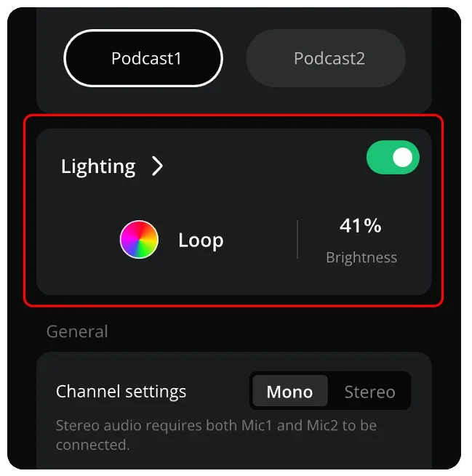Click the Lighting section title
Screen dimensions: 472x476
98,166
